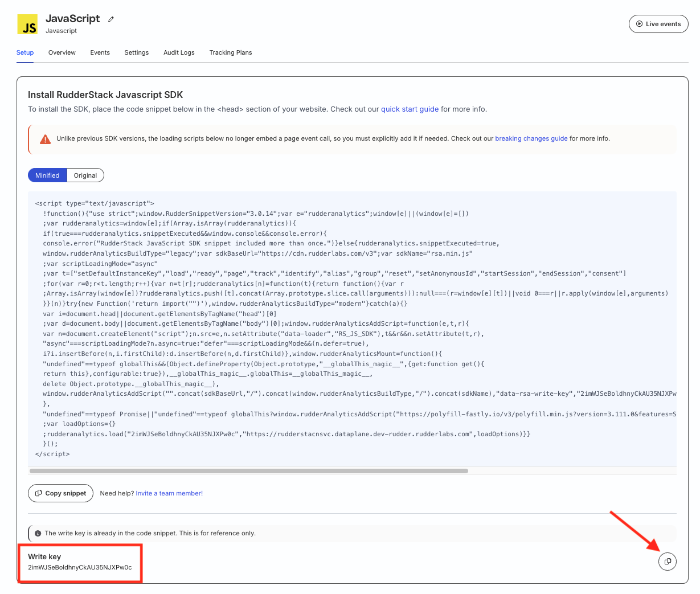
Task: Click the 'var loadOptions={}' code line
Action: click(79, 424)
